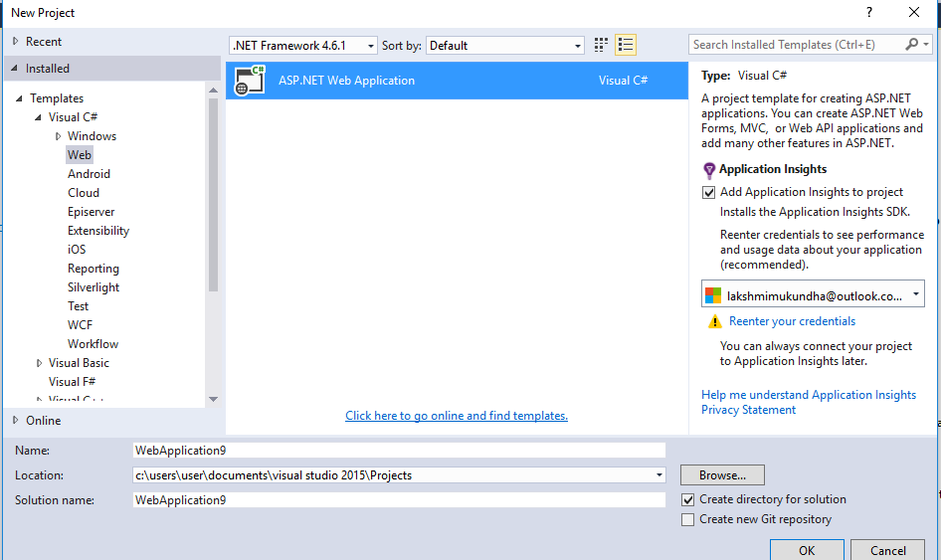Open the search options dropdown arrow
Screen dimensions: 941x560
click(x=926, y=45)
